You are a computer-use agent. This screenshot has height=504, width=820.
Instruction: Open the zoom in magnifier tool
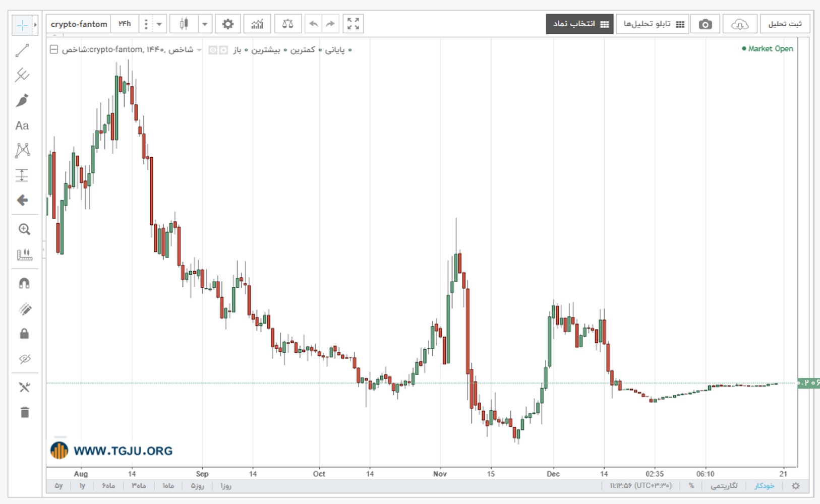[24, 229]
